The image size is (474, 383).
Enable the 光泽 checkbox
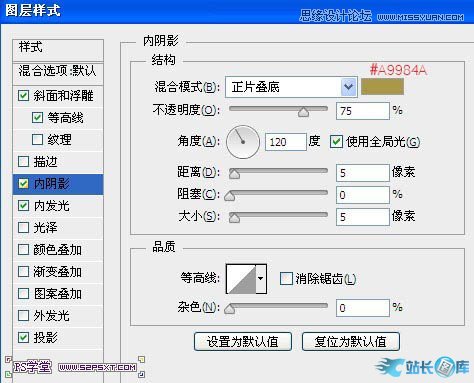click(23, 228)
